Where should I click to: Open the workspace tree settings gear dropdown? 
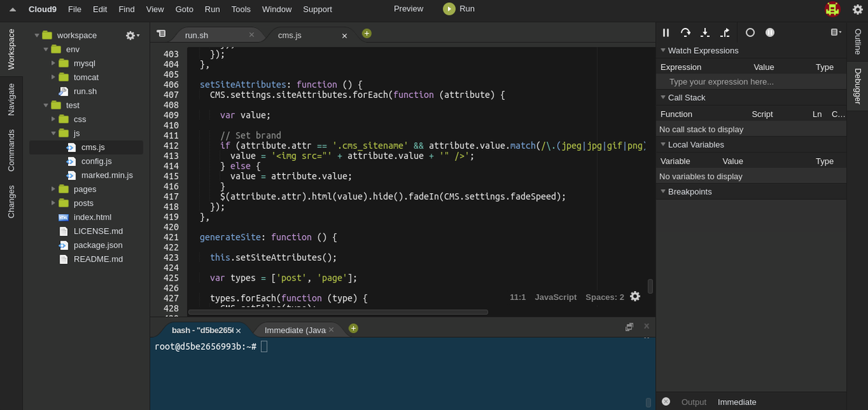pos(132,35)
